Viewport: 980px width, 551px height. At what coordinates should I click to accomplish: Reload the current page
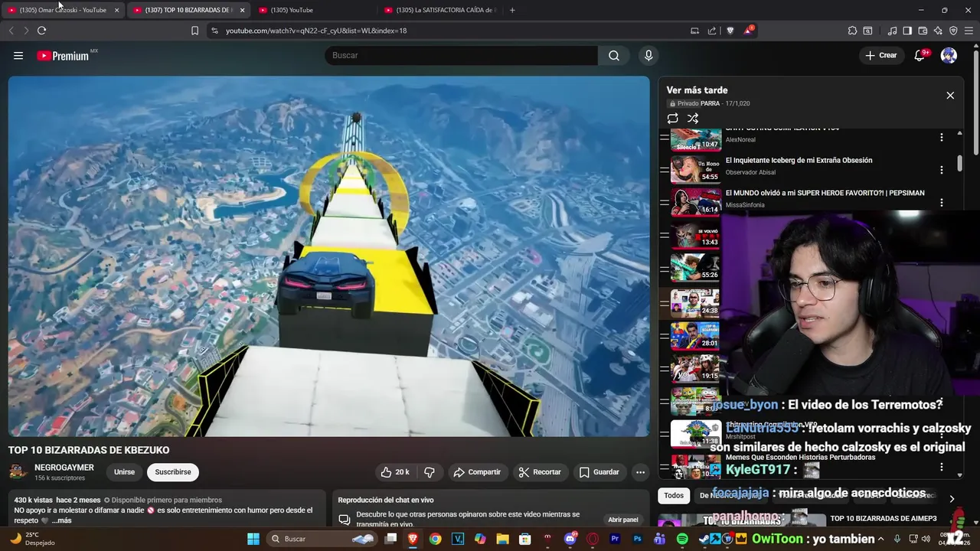pyautogui.click(x=41, y=31)
